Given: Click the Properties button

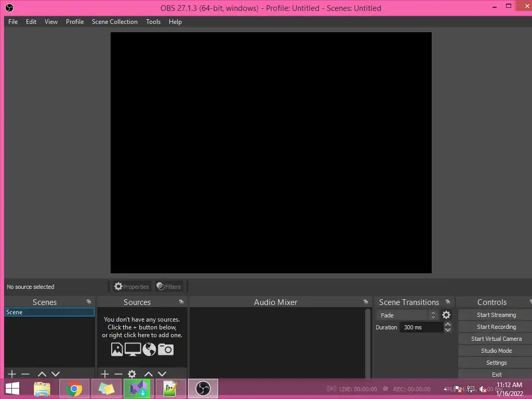Looking at the screenshot, I should 131,287.
